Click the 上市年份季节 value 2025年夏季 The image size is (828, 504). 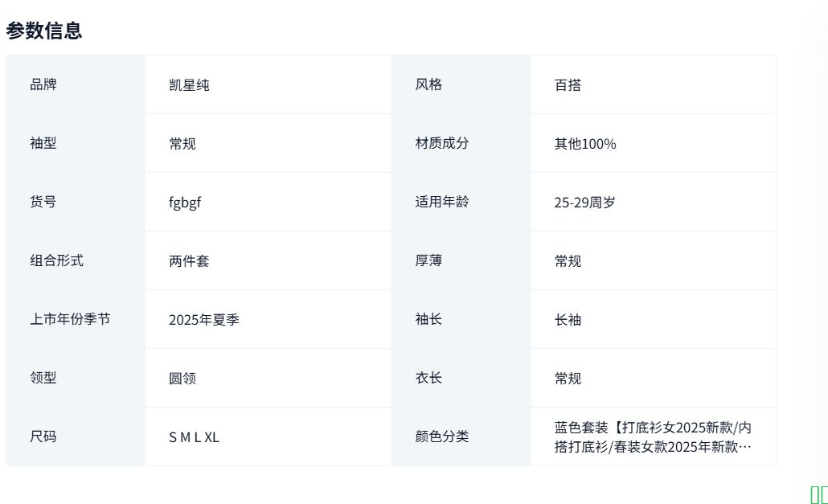pos(204,320)
